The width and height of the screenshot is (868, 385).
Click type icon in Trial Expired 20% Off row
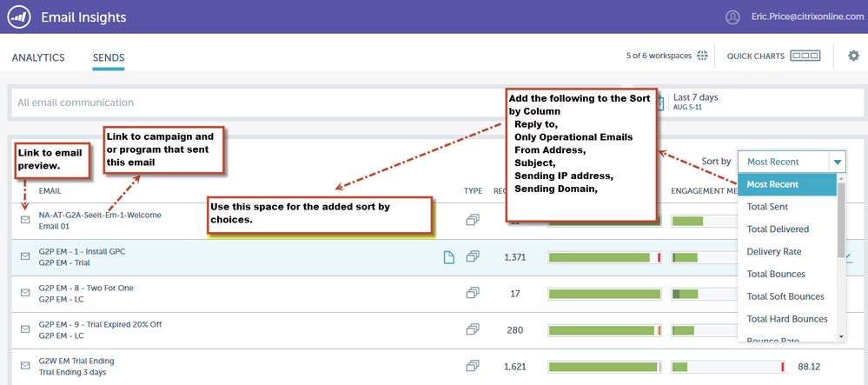[x=473, y=330]
